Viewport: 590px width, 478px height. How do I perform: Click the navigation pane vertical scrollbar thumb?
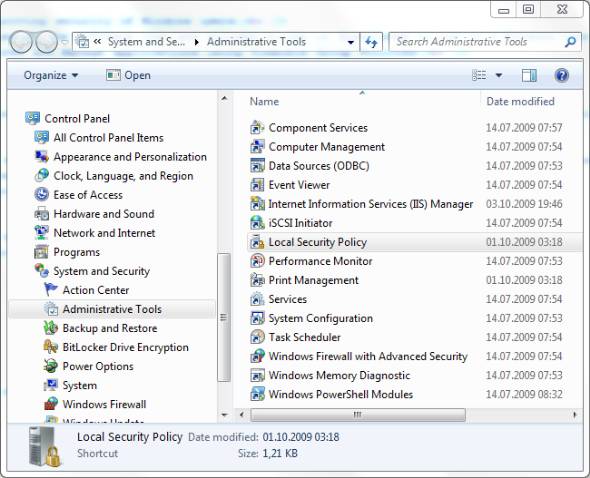tap(224, 317)
